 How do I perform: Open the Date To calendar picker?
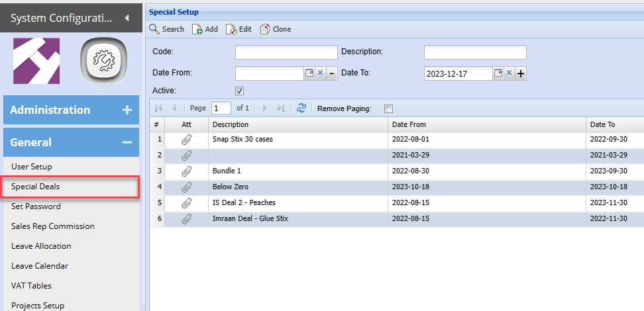498,73
